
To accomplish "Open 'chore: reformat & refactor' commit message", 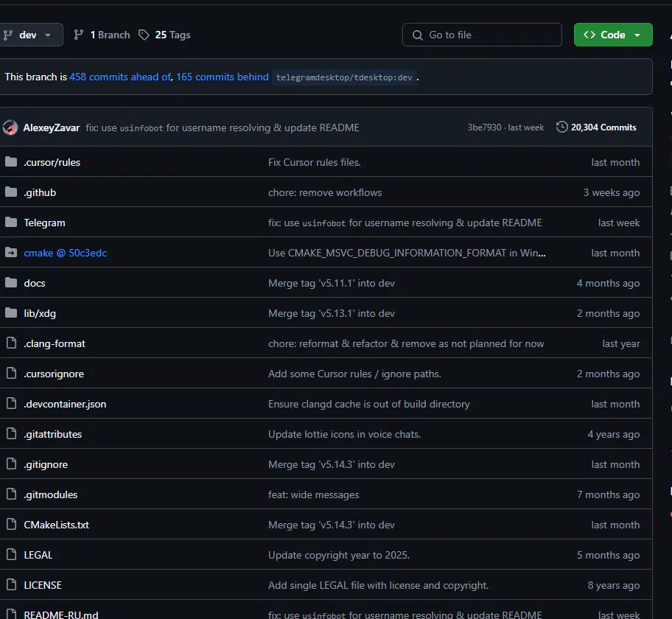I will [406, 344].
